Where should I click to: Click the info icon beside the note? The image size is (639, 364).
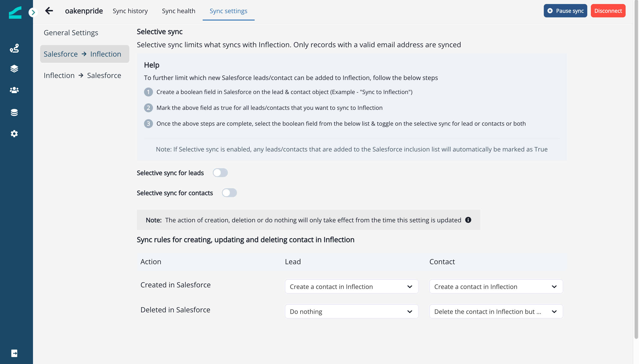[x=468, y=220]
